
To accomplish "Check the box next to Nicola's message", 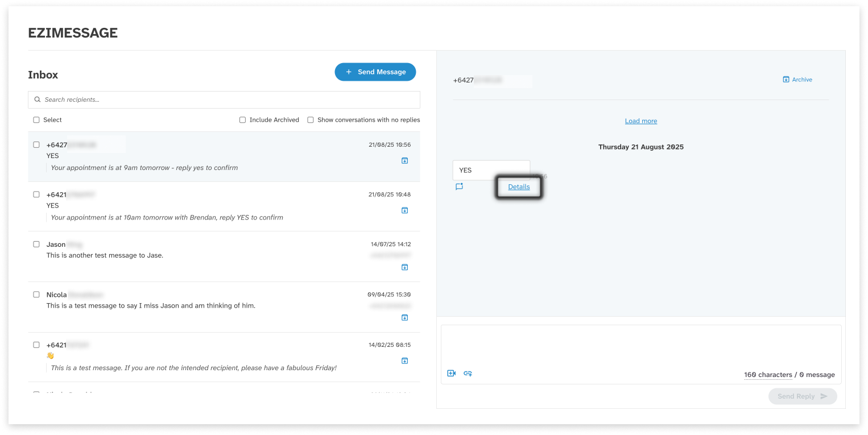I will 36,295.
